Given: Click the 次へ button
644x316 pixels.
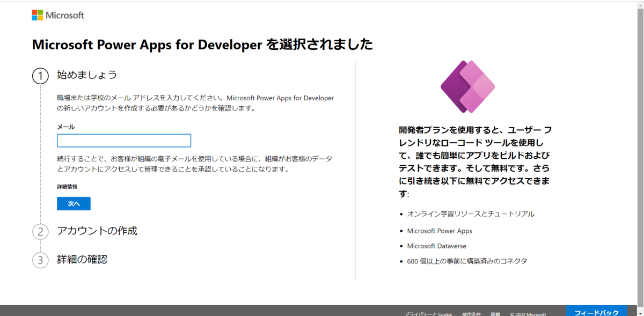Looking at the screenshot, I should tap(74, 203).
